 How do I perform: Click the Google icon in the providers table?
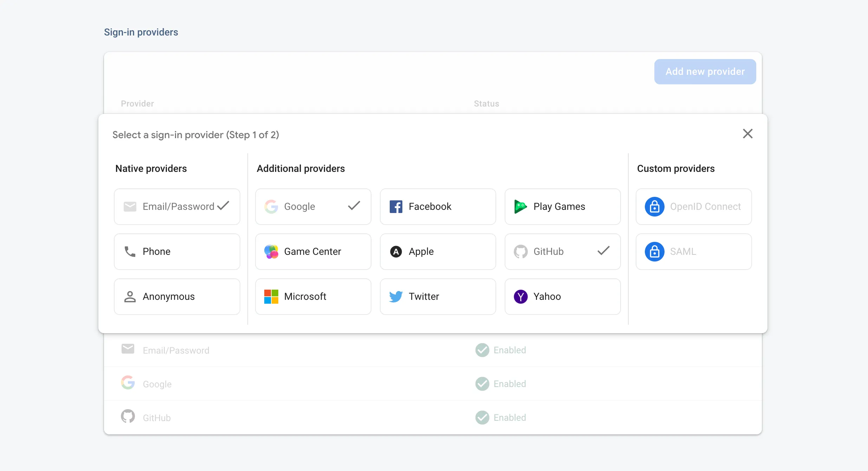click(x=128, y=383)
